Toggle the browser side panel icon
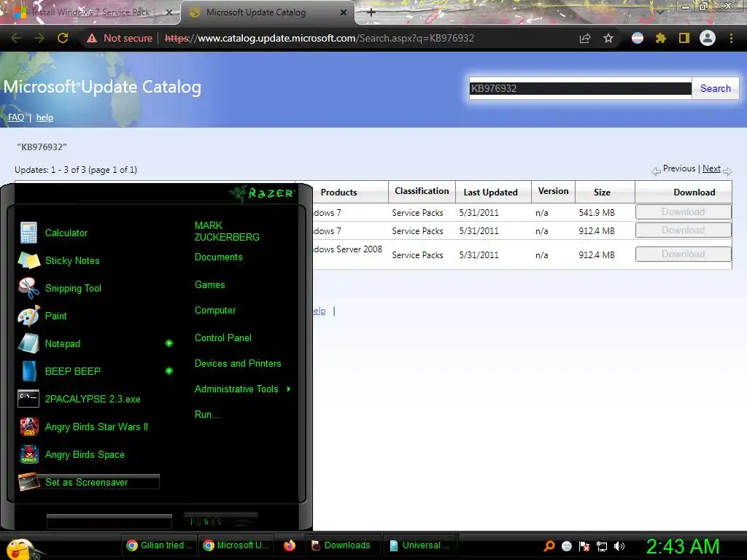The height and width of the screenshot is (560, 747). click(684, 38)
